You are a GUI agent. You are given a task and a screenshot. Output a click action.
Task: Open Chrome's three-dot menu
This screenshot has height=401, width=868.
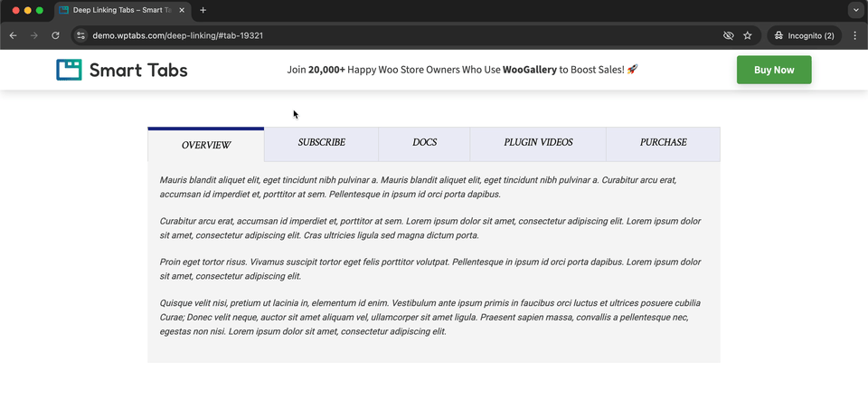click(856, 35)
